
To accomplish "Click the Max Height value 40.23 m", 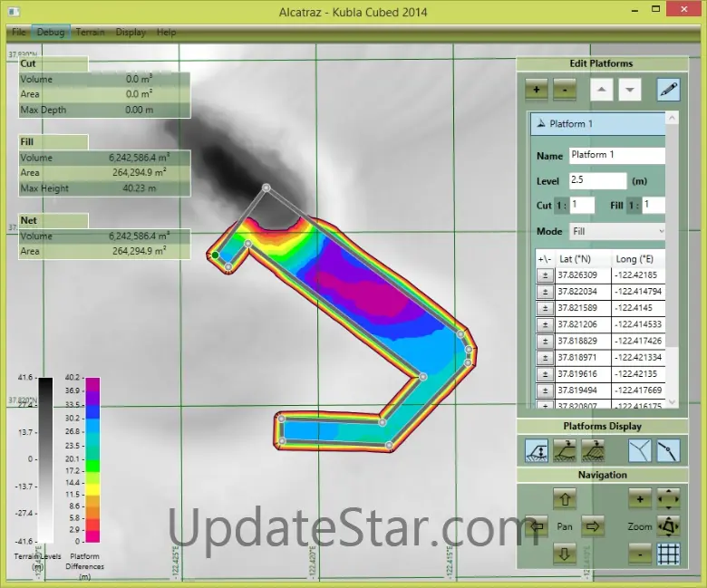I will coord(140,188).
